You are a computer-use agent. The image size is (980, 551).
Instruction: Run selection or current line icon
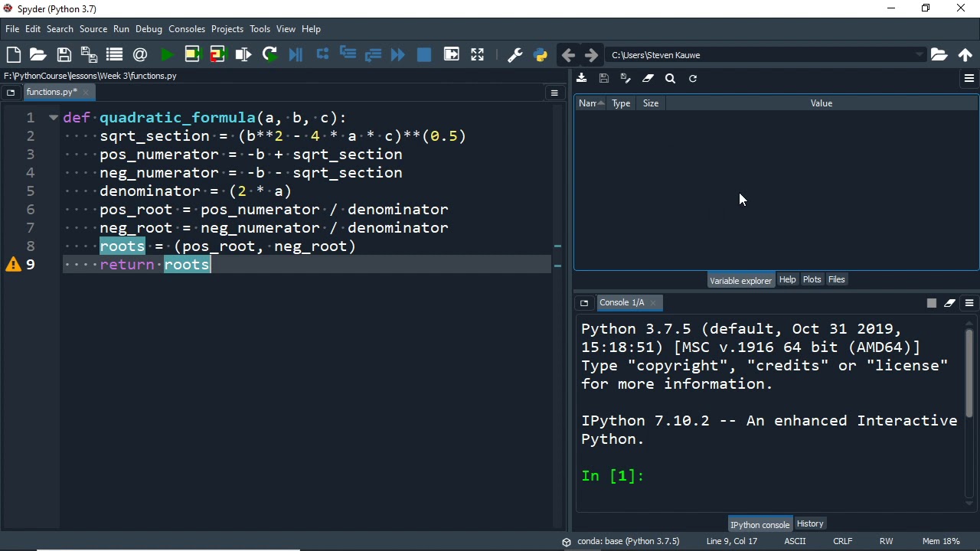(243, 55)
